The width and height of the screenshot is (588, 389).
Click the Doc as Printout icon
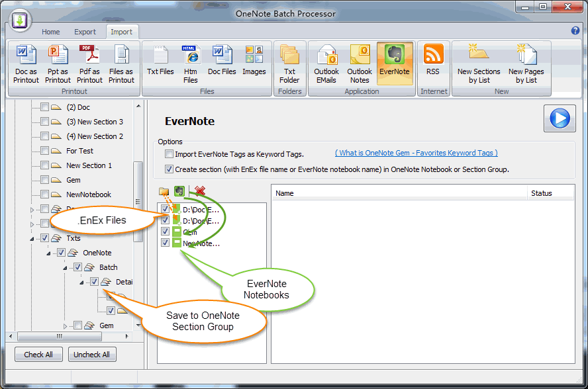pos(26,64)
